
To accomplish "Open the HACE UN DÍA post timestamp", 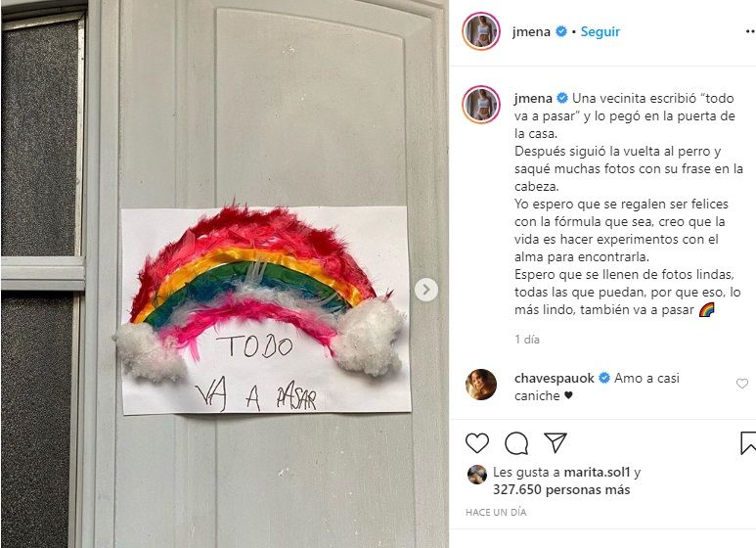I will 496,513.
